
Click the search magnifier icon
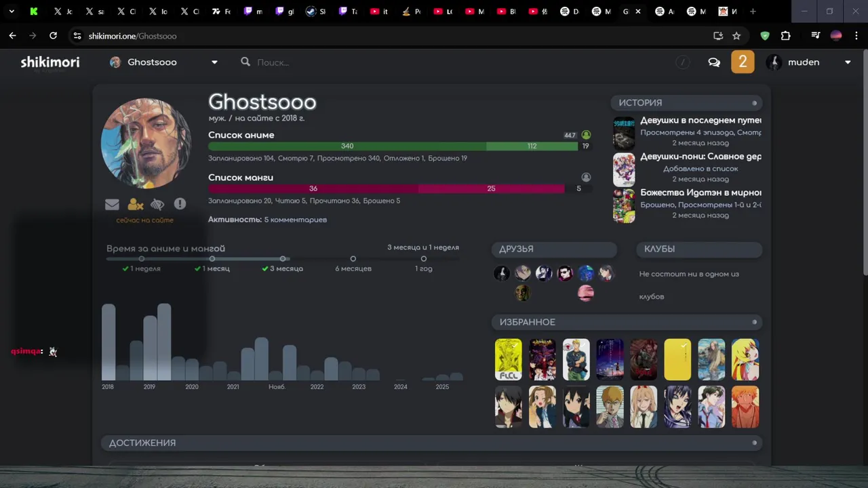[245, 62]
